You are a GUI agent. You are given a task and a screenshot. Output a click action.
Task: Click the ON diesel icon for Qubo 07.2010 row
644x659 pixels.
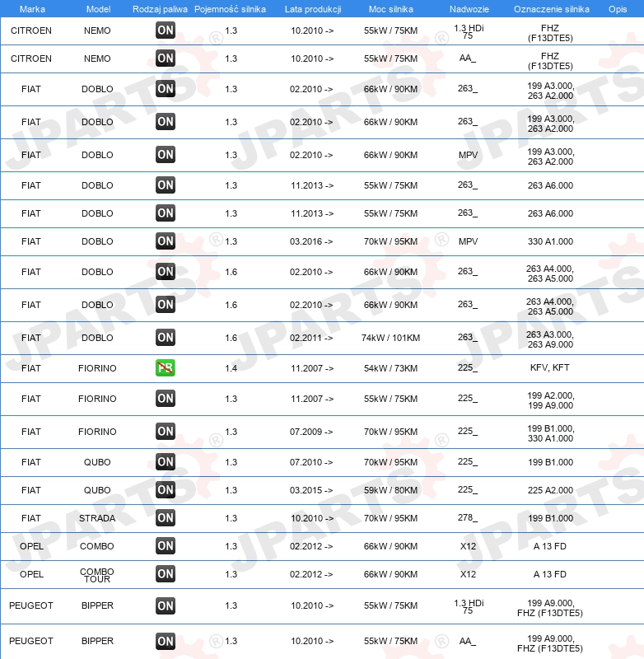[165, 462]
